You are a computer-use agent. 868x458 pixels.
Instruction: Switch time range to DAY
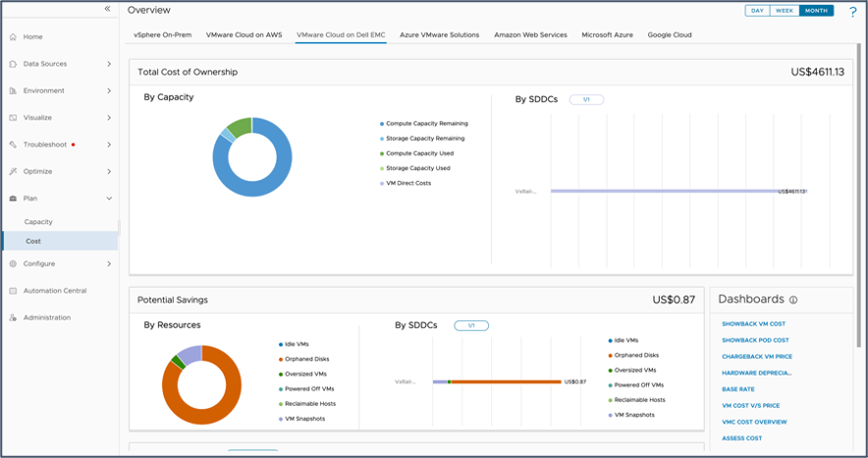pyautogui.click(x=757, y=11)
